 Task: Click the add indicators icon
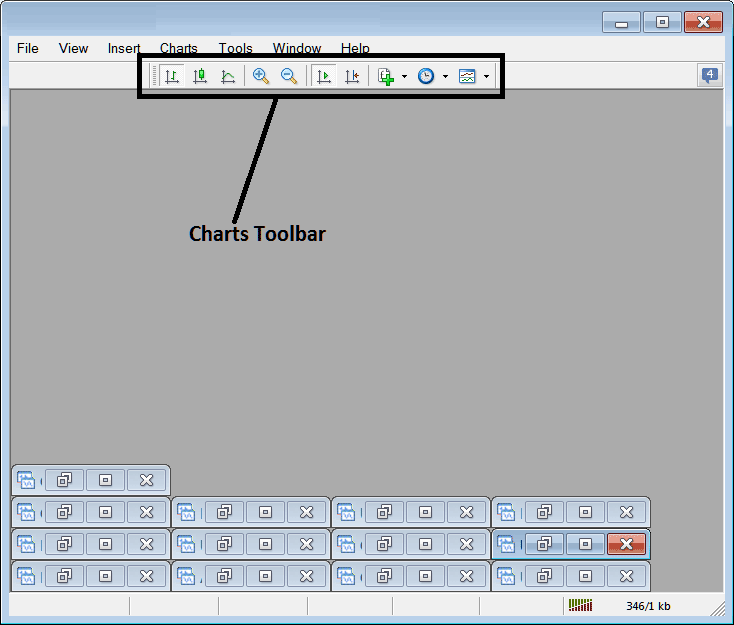click(386, 76)
